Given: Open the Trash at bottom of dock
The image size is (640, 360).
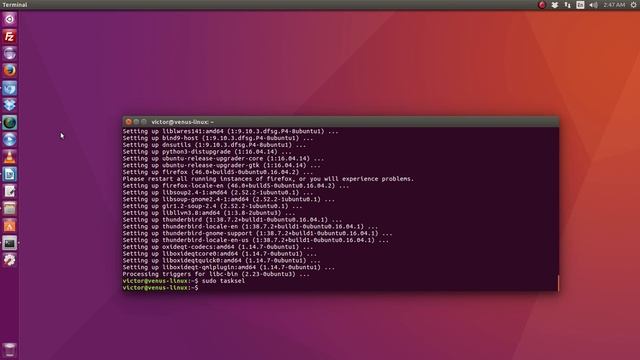Looking at the screenshot, I should pyautogui.click(x=9, y=350).
